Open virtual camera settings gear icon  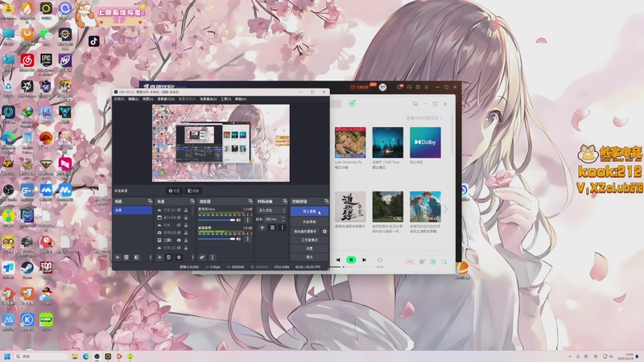[x=324, y=232]
